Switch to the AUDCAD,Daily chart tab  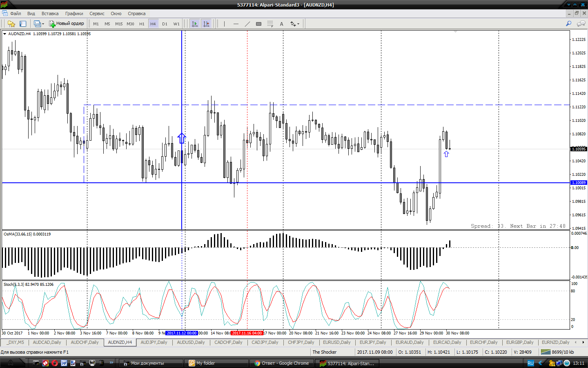coord(47,343)
